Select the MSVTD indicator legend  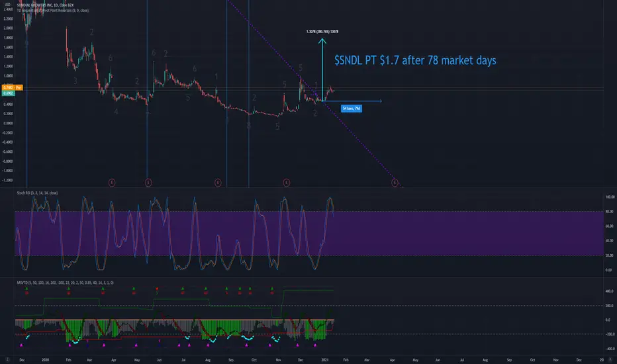(65, 283)
